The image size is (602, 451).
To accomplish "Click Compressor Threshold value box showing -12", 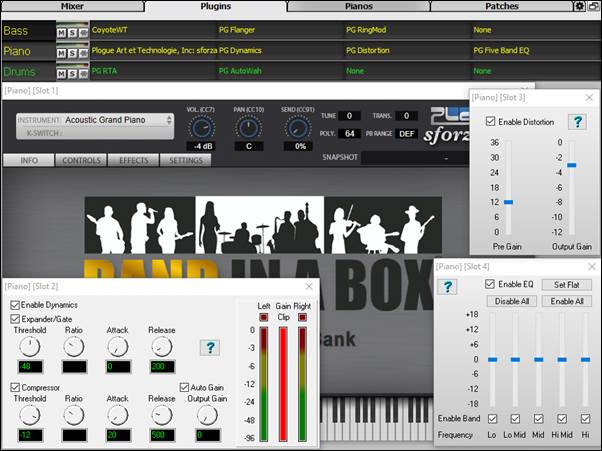I will pyautogui.click(x=30, y=435).
